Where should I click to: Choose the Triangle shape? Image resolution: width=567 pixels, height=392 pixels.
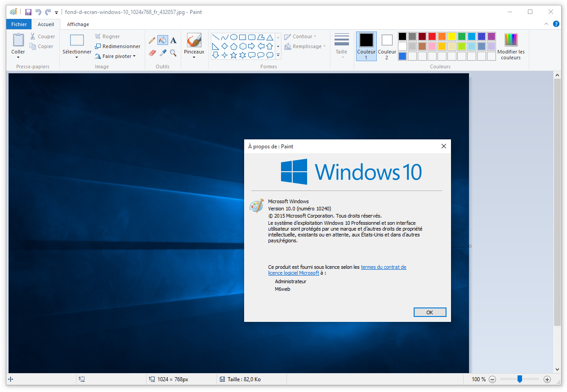coord(270,37)
